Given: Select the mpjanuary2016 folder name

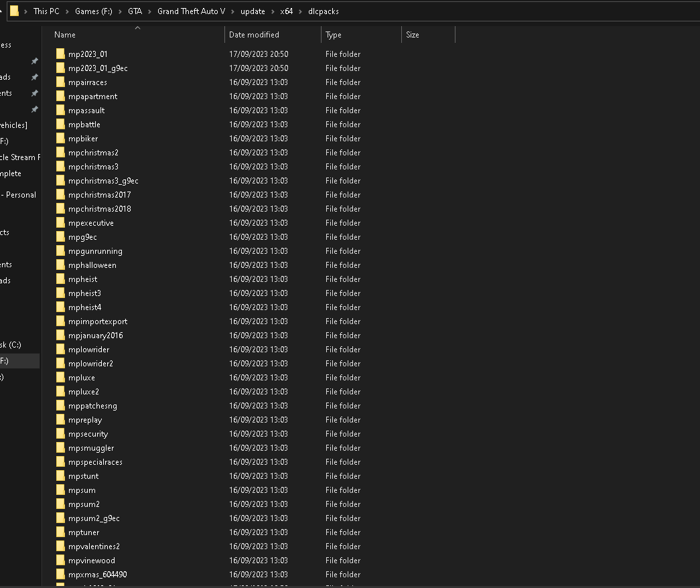Looking at the screenshot, I should click(96, 336).
